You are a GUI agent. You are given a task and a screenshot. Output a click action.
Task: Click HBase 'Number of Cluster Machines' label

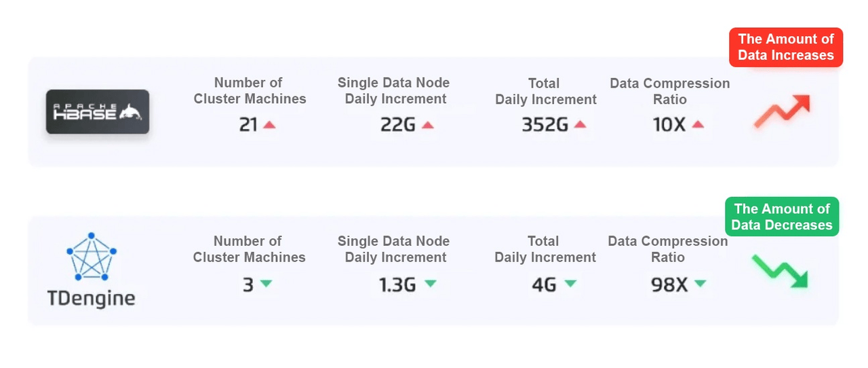(x=250, y=91)
